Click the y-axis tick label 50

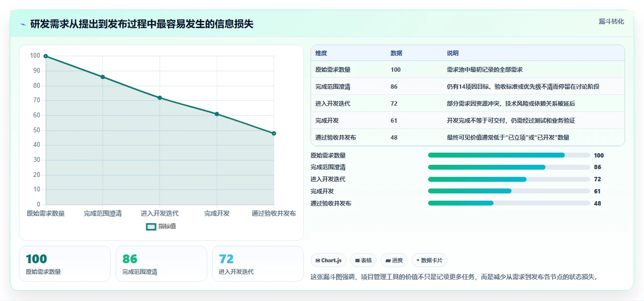pyautogui.click(x=36, y=130)
